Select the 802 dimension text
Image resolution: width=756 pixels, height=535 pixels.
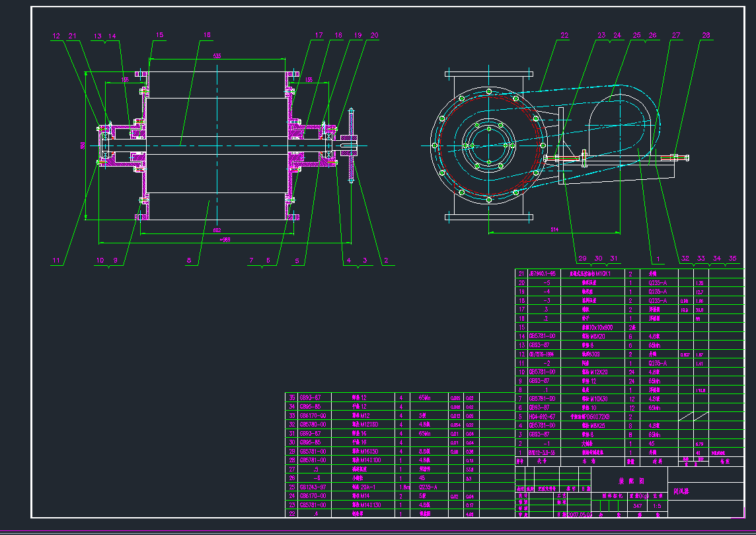(x=217, y=230)
